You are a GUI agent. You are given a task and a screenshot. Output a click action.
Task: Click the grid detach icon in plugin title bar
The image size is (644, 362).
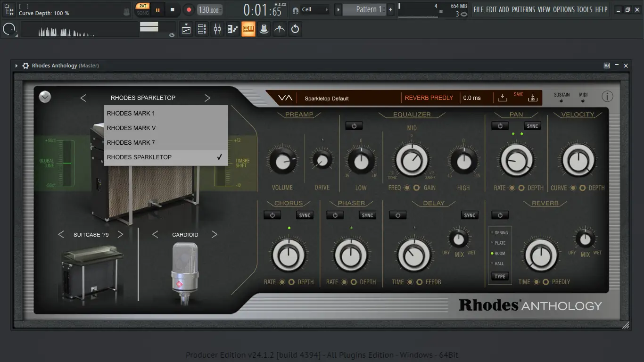(x=607, y=66)
